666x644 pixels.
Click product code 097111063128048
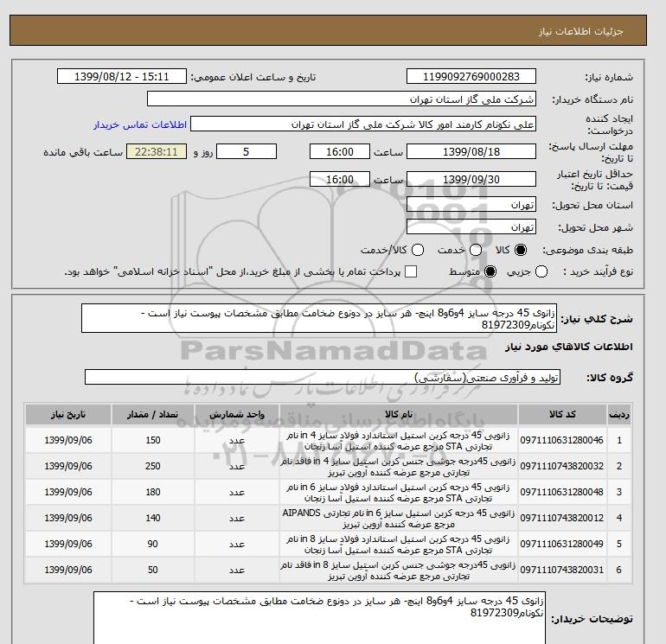(561, 492)
